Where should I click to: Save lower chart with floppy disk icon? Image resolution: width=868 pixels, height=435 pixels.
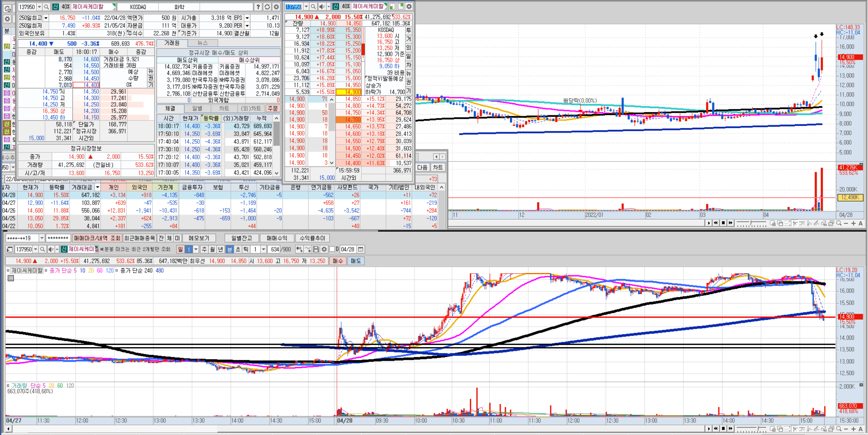(316, 249)
